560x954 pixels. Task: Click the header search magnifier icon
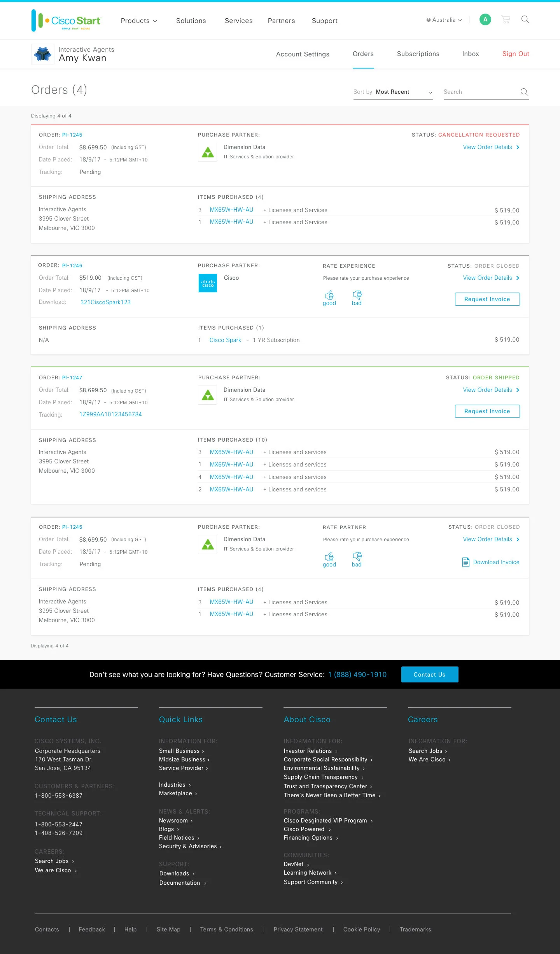click(x=525, y=19)
